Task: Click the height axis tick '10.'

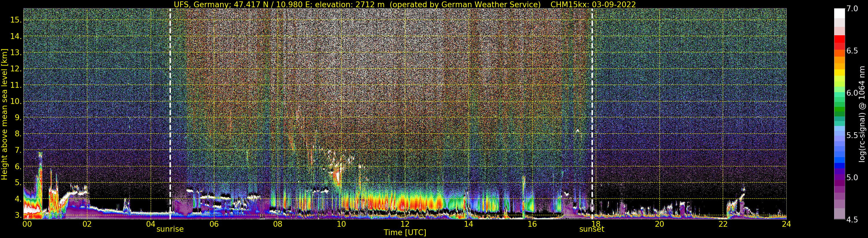Action: pos(16,101)
